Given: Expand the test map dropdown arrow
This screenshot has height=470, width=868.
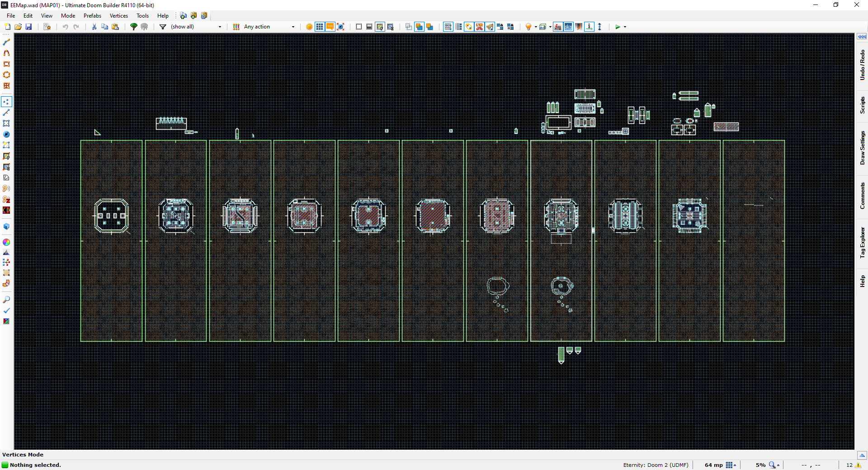Looking at the screenshot, I should pos(625,27).
